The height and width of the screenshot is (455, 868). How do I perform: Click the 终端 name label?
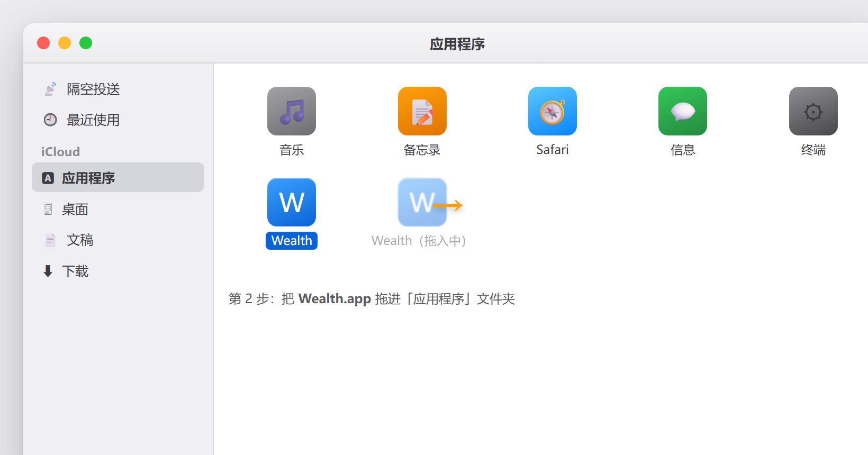pyautogui.click(x=813, y=150)
